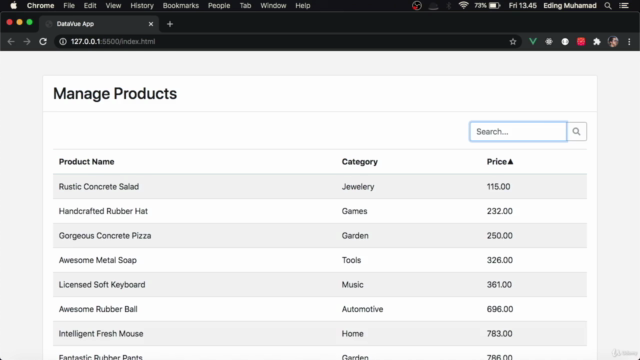Click the red extension icon
640x360 pixels.
pos(581,42)
